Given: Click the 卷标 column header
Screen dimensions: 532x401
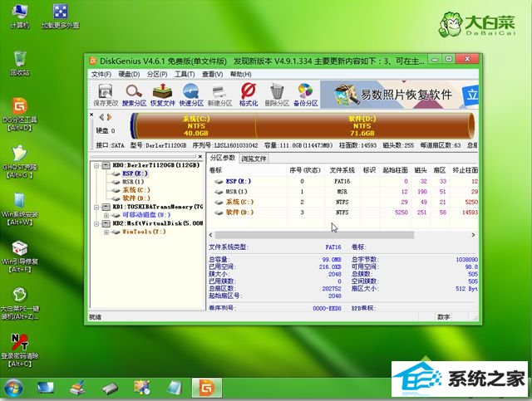Looking at the screenshot, I should (x=216, y=170).
